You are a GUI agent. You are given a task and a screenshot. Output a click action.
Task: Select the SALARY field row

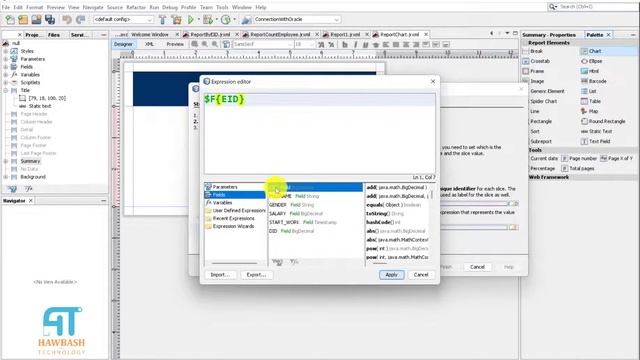[x=315, y=213]
